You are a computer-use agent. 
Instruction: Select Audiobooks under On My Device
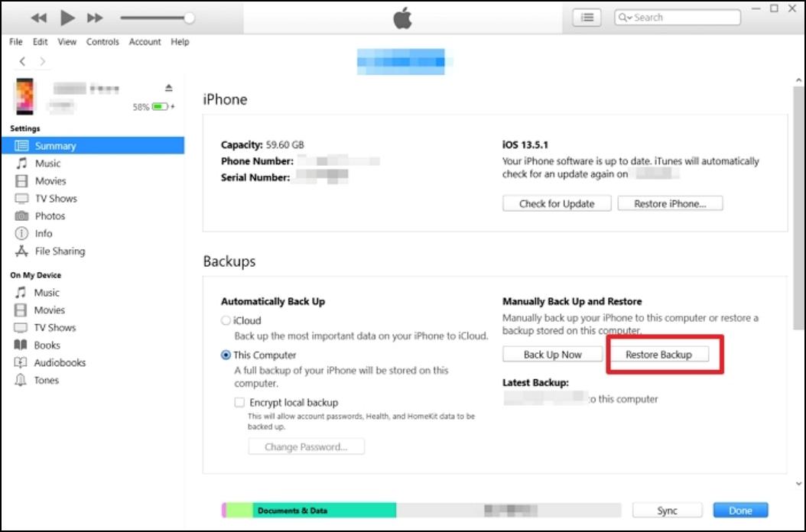point(60,363)
